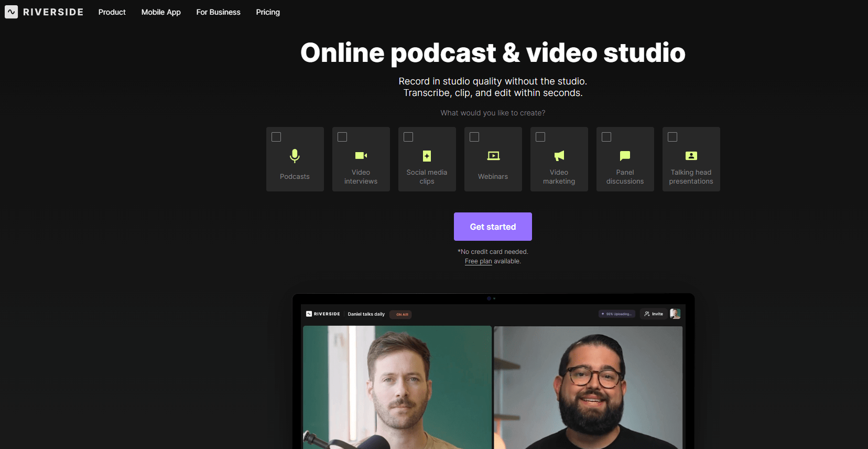This screenshot has height=449, width=868.
Task: Click the camera icon on Video interviews card
Action: pyautogui.click(x=361, y=155)
